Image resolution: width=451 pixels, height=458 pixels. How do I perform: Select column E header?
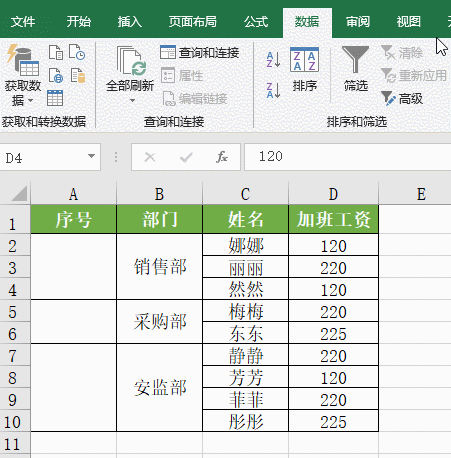pyautogui.click(x=415, y=194)
